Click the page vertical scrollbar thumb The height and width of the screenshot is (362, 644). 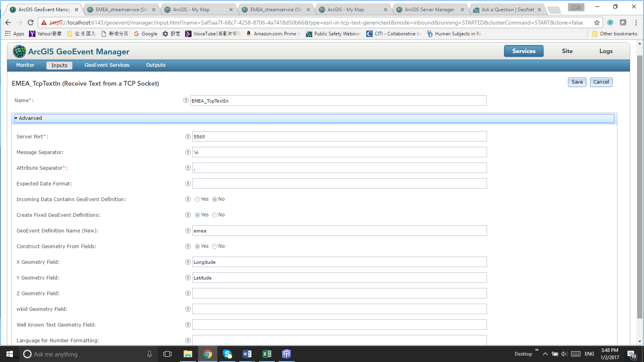640,187
